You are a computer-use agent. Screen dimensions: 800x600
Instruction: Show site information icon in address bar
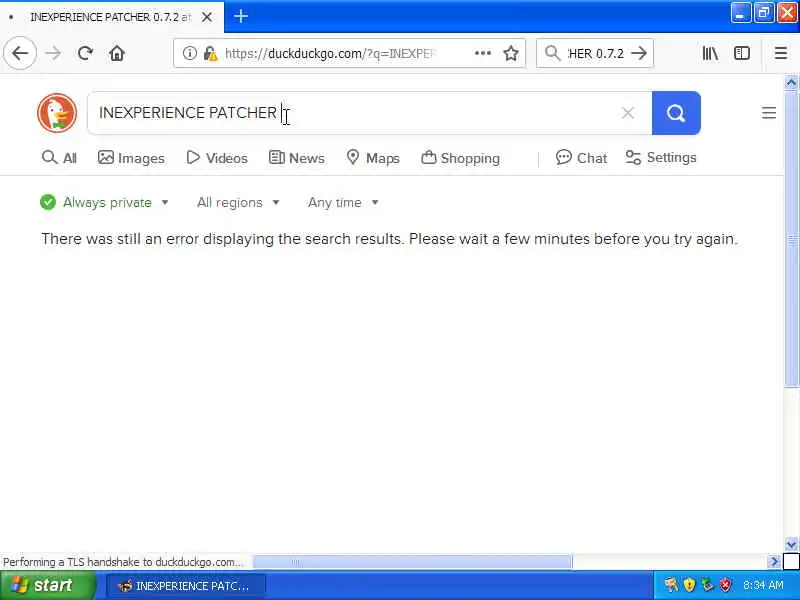click(190, 53)
